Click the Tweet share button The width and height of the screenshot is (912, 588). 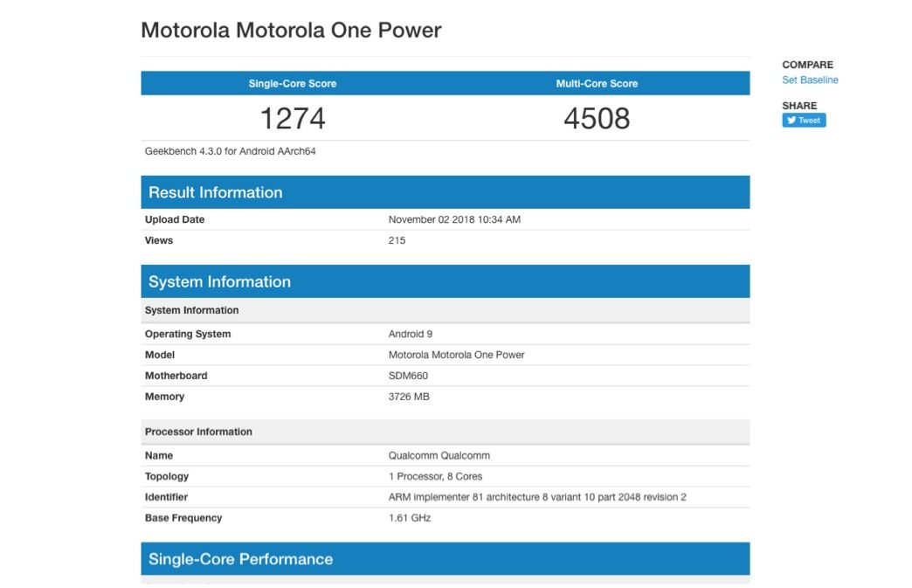804,121
